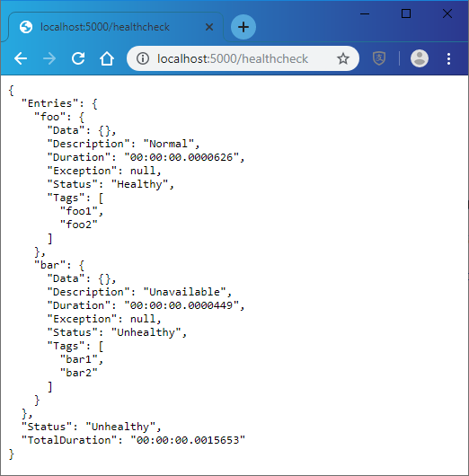Close the localhost:5000/healthcheck tab
The image size is (469, 476).
209,27
